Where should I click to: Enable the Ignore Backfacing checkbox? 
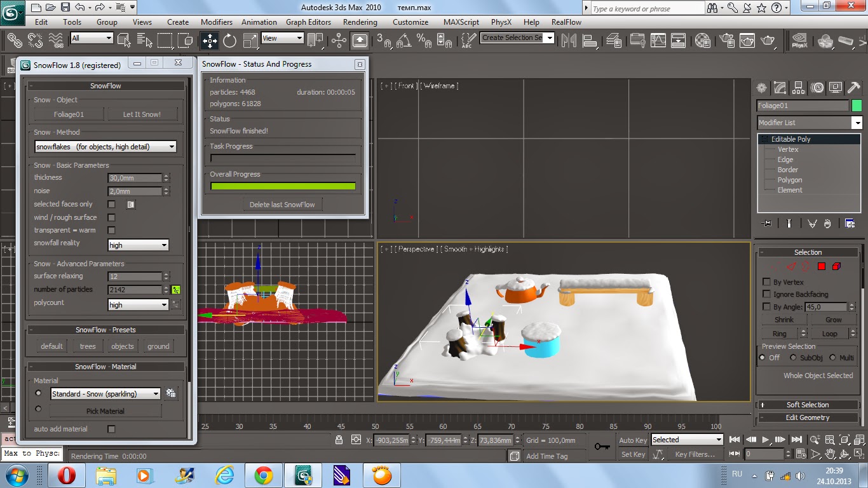768,294
